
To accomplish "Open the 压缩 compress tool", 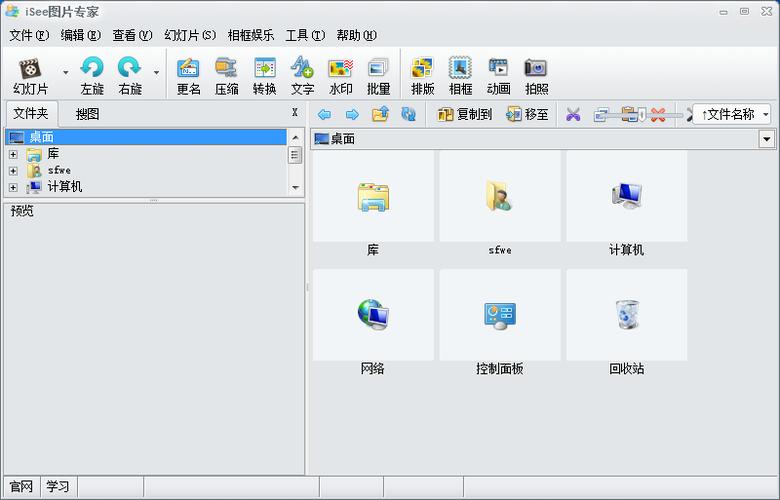I will tap(226, 75).
